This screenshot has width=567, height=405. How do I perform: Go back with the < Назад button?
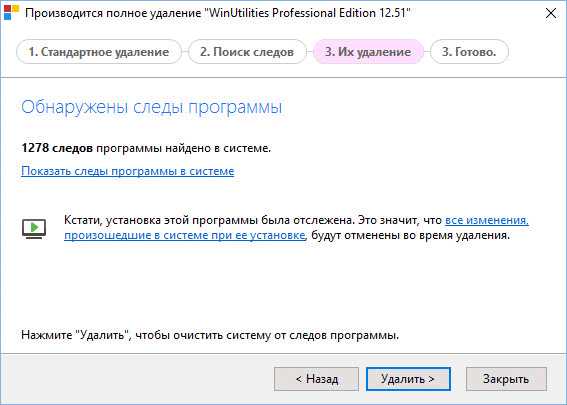tap(316, 379)
